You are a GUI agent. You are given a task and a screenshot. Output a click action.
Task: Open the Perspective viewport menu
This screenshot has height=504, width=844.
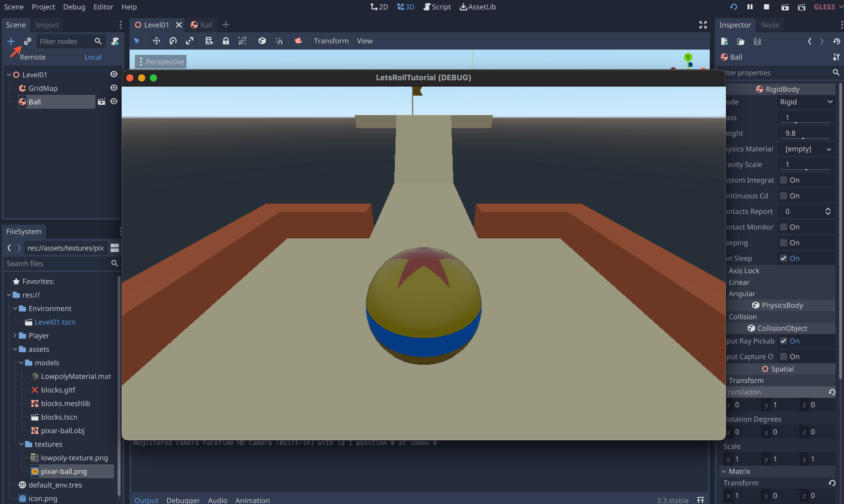click(161, 62)
